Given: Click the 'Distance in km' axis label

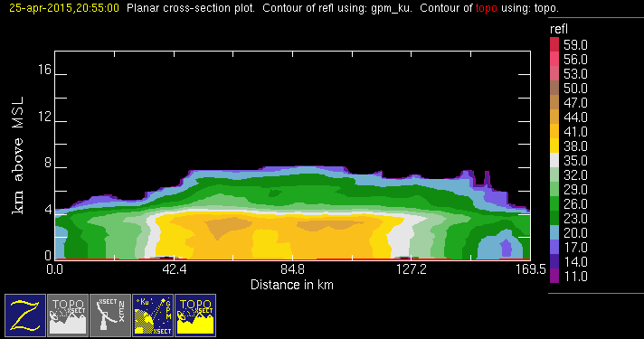Looking at the screenshot, I should point(292,285).
